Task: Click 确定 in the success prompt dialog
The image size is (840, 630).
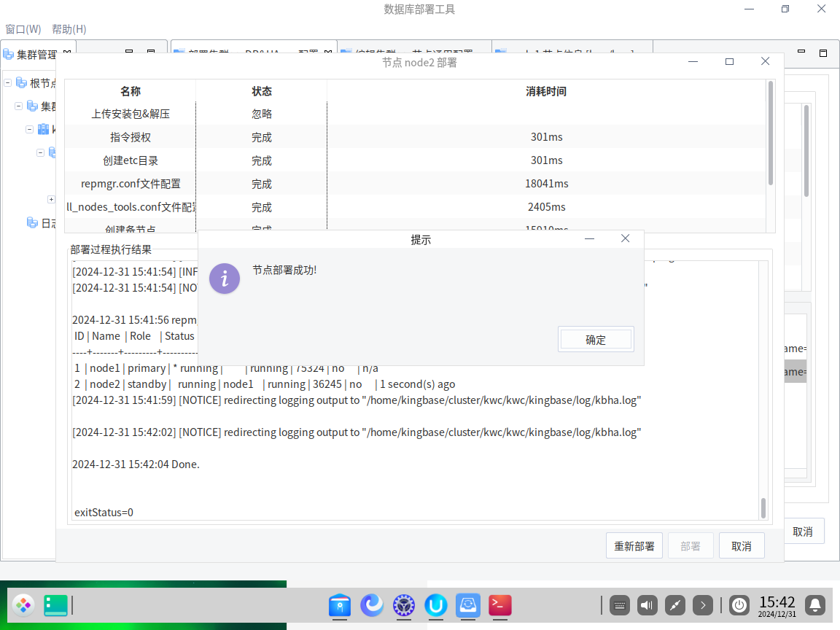Action: click(596, 339)
